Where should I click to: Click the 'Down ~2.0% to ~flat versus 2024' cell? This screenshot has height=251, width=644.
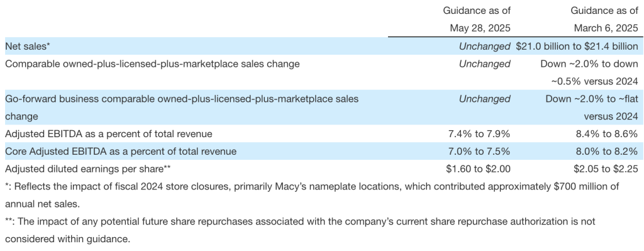click(x=592, y=108)
